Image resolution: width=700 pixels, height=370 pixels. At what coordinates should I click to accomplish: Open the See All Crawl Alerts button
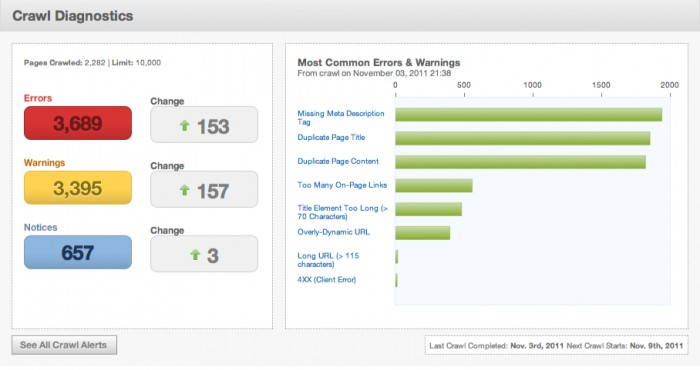click(64, 345)
